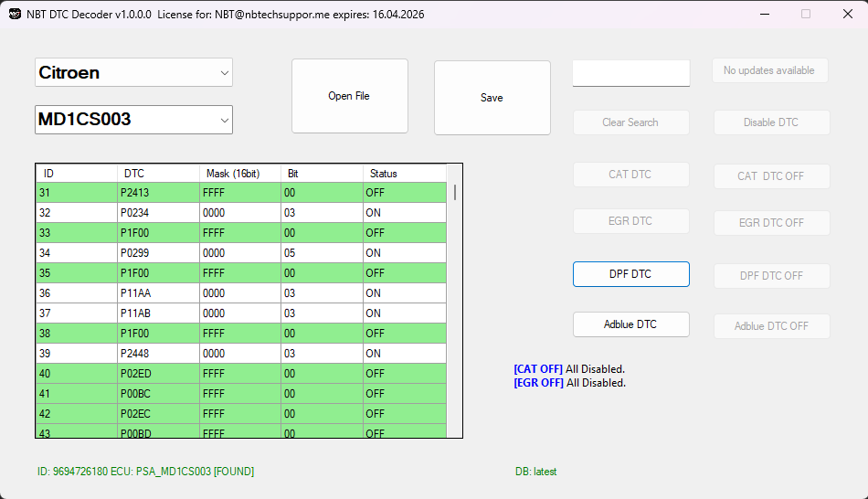Select the P02EC DTC cell
Viewport: 868px width, 499px height.
pyautogui.click(x=158, y=414)
